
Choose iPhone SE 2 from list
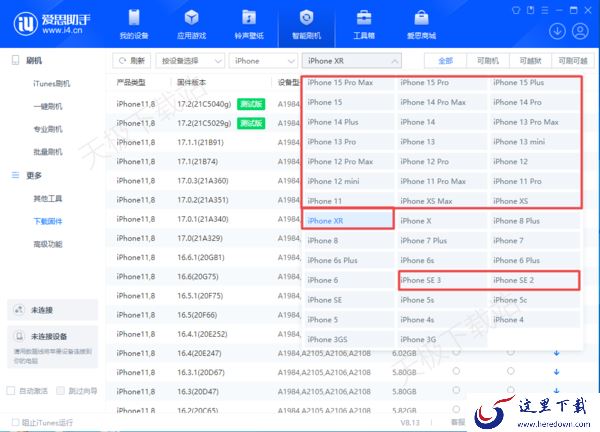coord(535,280)
